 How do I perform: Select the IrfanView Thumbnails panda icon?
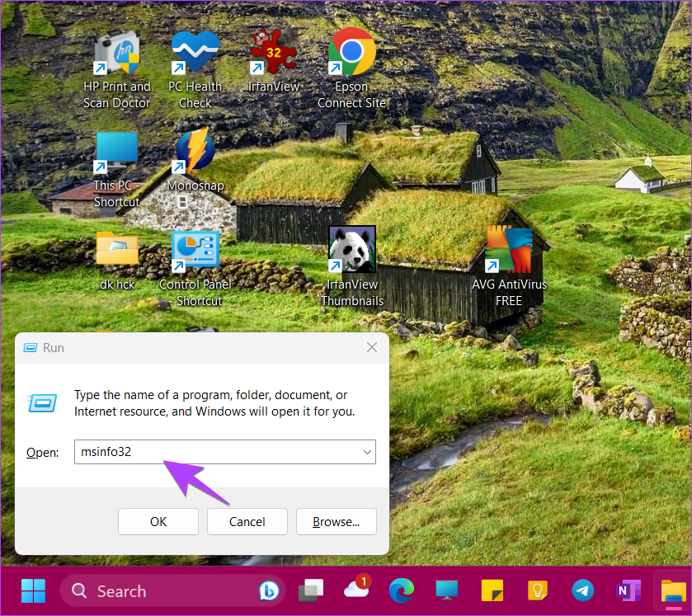[x=351, y=250]
